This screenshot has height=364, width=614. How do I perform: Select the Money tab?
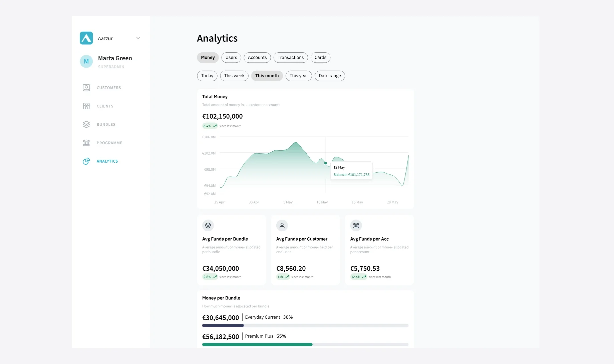pos(208,57)
